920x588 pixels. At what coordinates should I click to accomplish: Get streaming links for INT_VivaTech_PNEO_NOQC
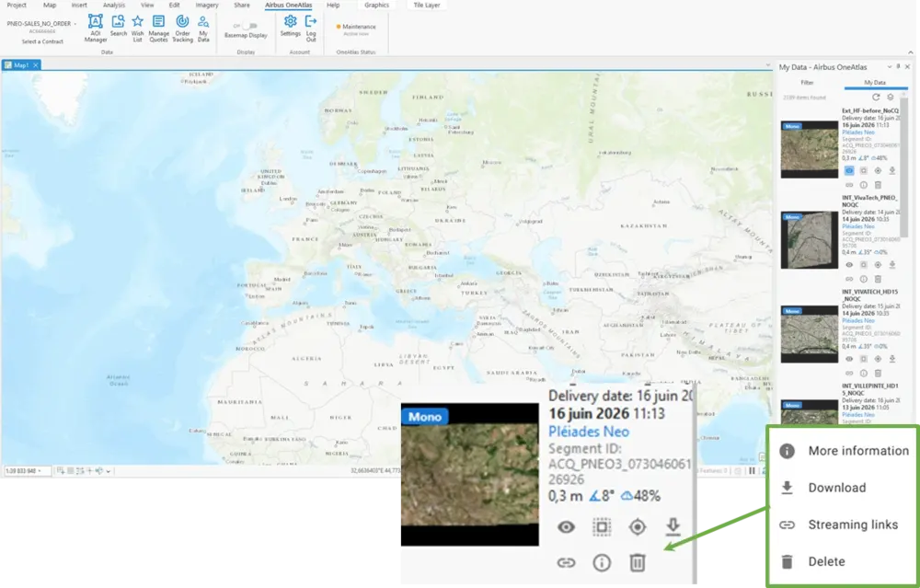click(849, 280)
